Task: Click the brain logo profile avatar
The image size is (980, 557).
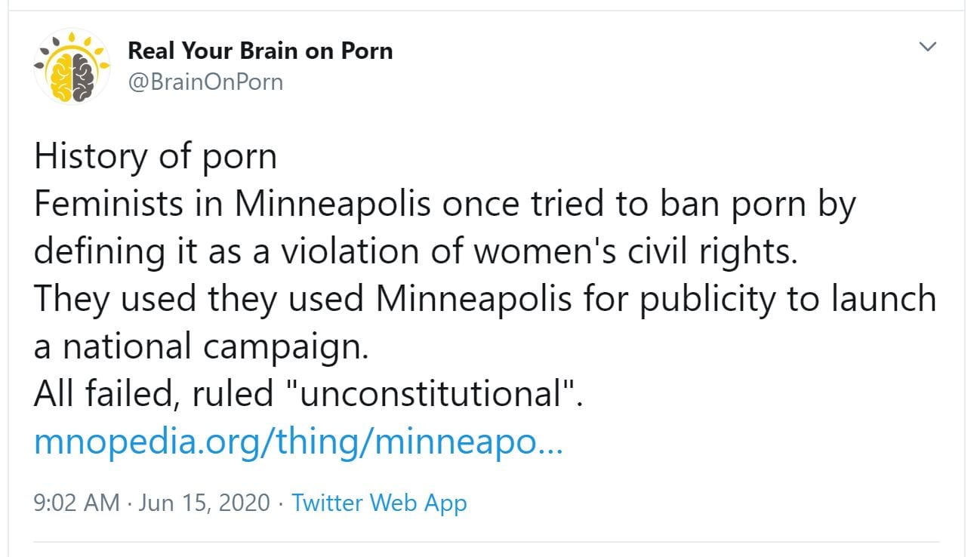Action: [x=72, y=67]
